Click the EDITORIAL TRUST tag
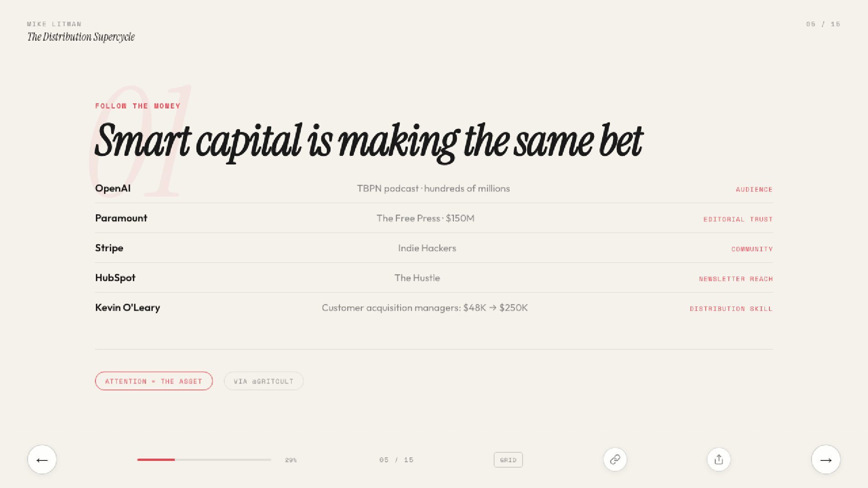Viewport: 868px width, 488px height. click(738, 219)
